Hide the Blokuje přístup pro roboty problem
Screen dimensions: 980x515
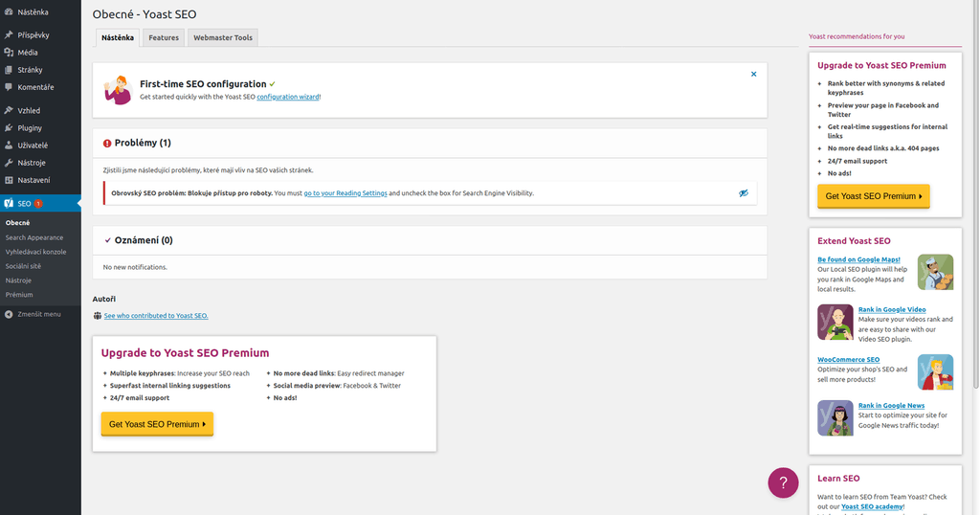click(x=743, y=193)
